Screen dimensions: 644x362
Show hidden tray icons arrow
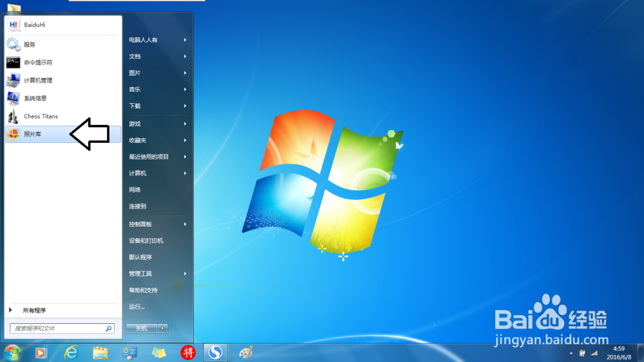tap(571, 353)
